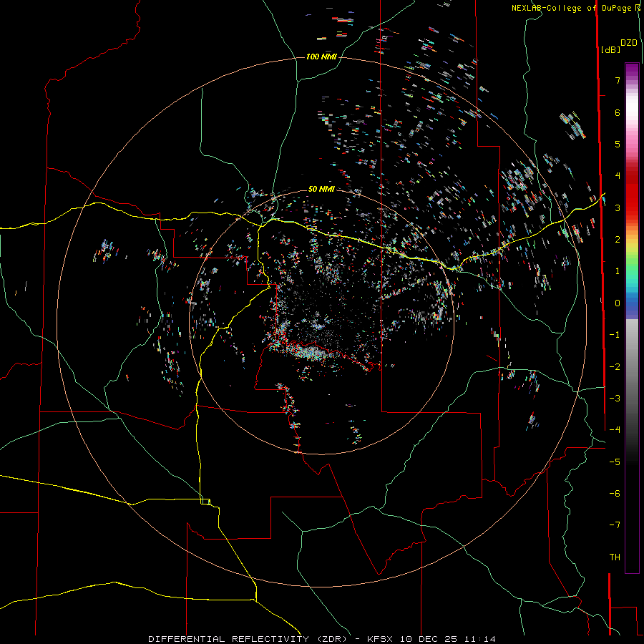Click the -3 value on the dB scale

pyautogui.click(x=615, y=399)
